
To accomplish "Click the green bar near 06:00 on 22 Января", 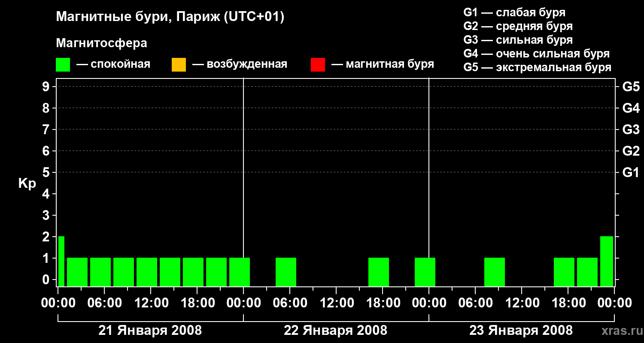I will [x=286, y=272].
